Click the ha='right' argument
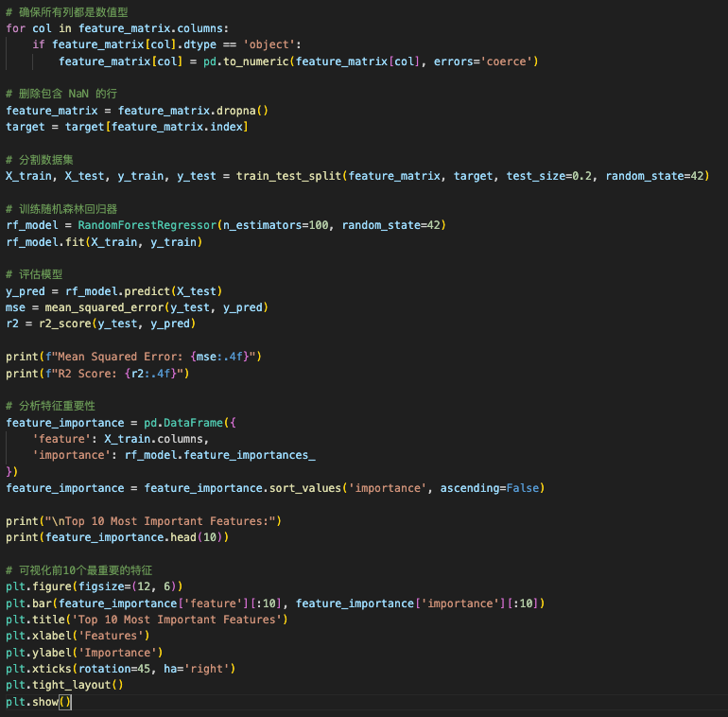This screenshot has width=728, height=717. [197, 669]
